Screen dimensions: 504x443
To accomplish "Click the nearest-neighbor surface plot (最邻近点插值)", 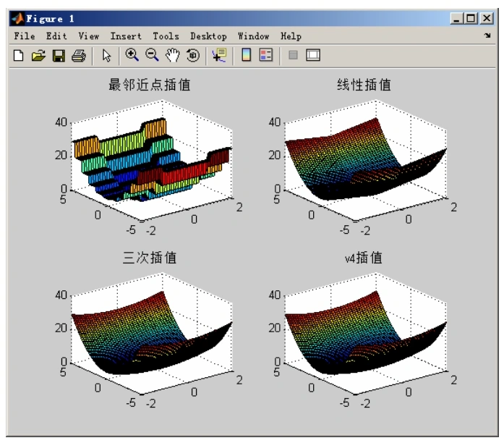I will pos(151,161).
